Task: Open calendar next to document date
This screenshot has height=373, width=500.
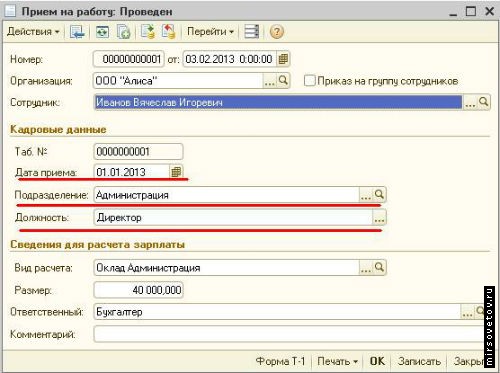Action: (x=283, y=59)
